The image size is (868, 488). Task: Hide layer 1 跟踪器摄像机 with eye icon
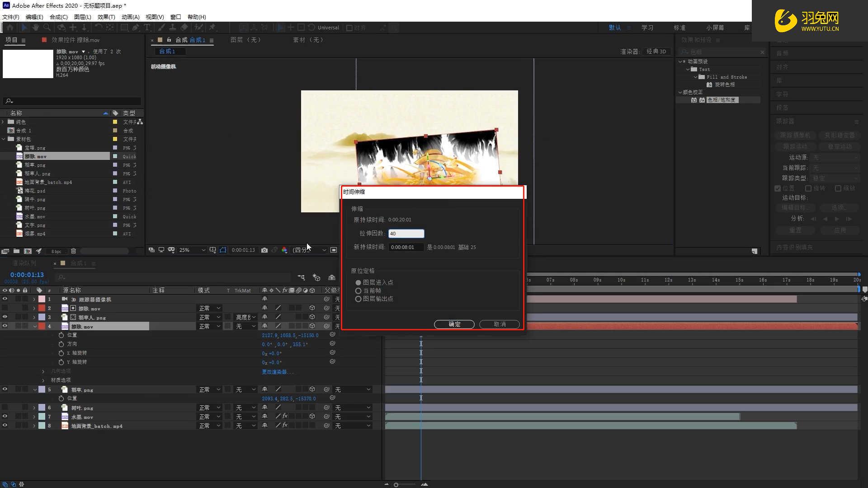coord(5,299)
